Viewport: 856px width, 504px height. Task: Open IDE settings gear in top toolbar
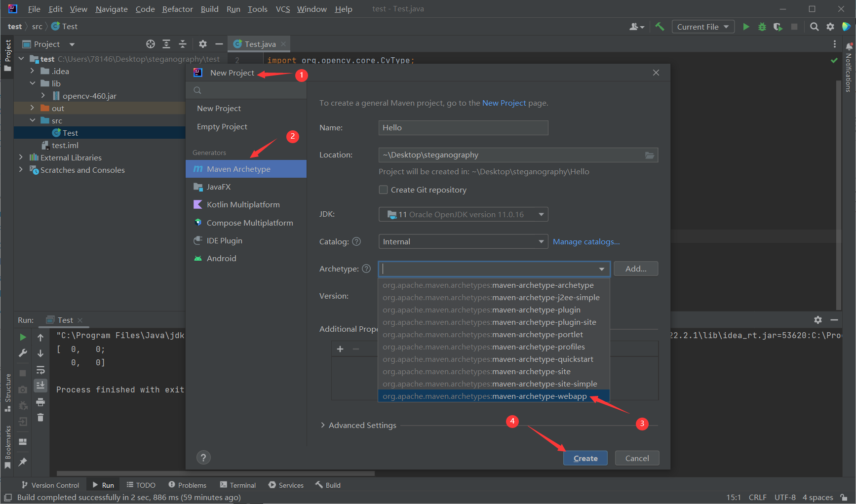click(x=830, y=27)
